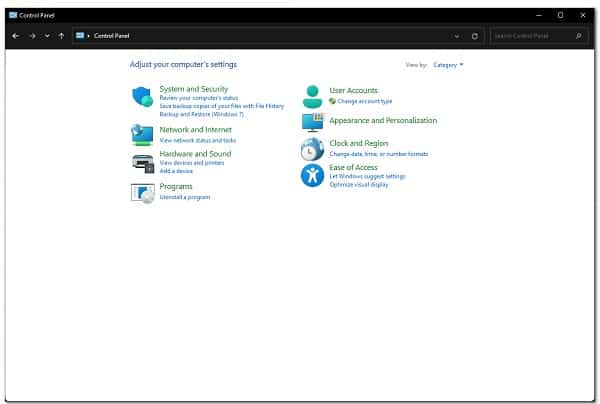Viewport: 600px width, 404px height.
Task: Go forward using the forward arrow
Action: coord(32,36)
